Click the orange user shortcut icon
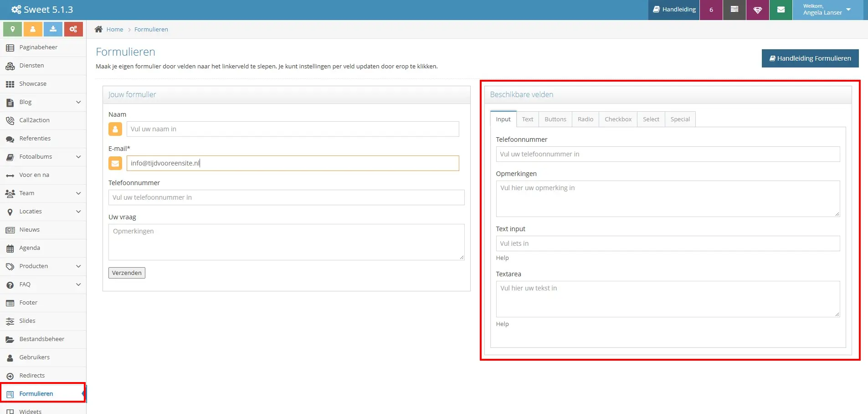Viewport: 868px width, 414px height. click(x=33, y=29)
